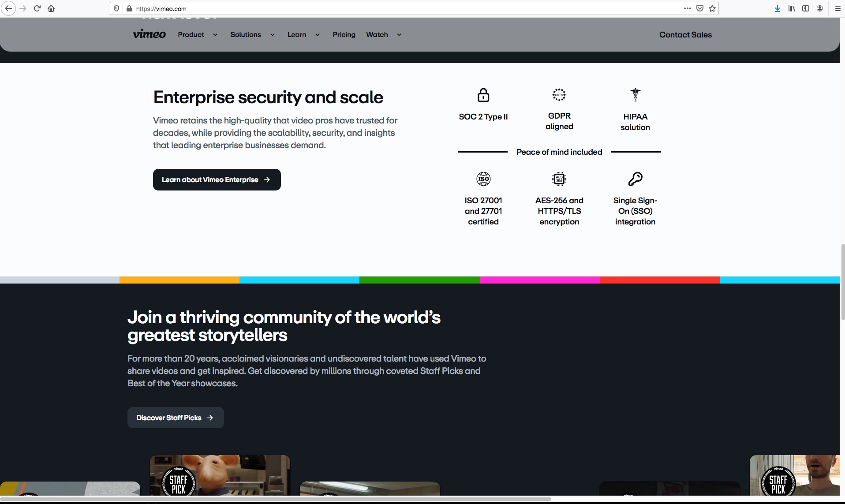The height and width of the screenshot is (504, 845).
Task: Reload the page with the refresh icon
Action: 37,8
